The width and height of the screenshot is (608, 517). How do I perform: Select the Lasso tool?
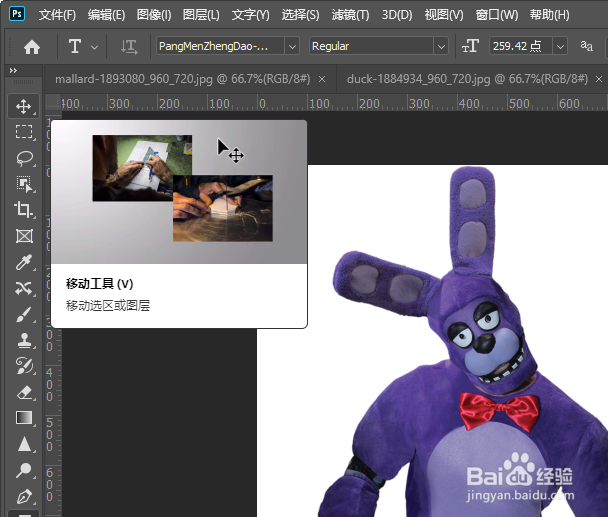click(x=24, y=158)
